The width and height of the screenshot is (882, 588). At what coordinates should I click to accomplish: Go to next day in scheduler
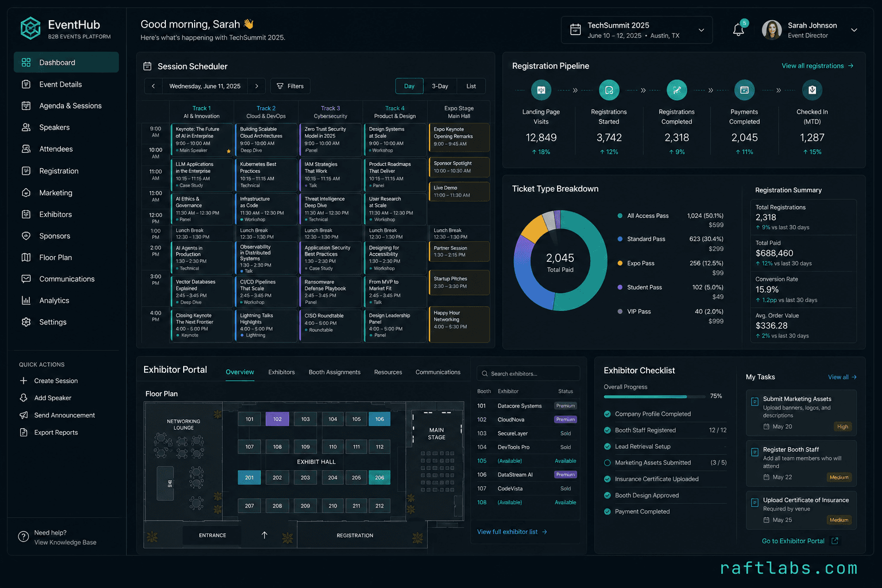257,86
